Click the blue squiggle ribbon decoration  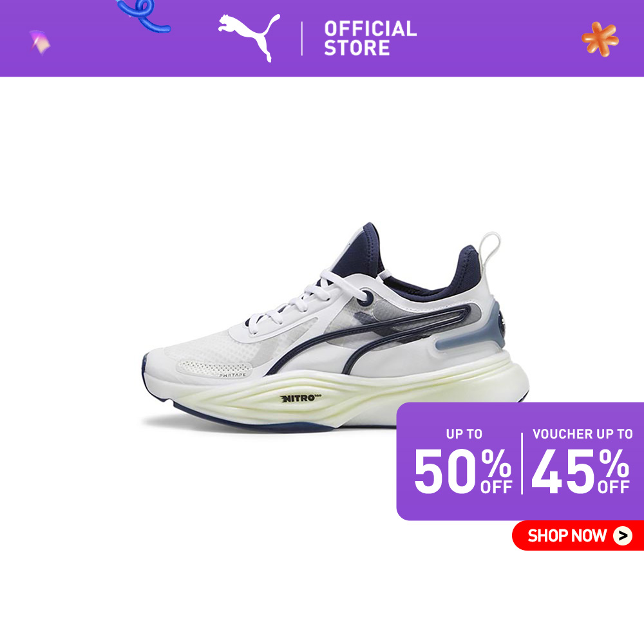(x=142, y=15)
